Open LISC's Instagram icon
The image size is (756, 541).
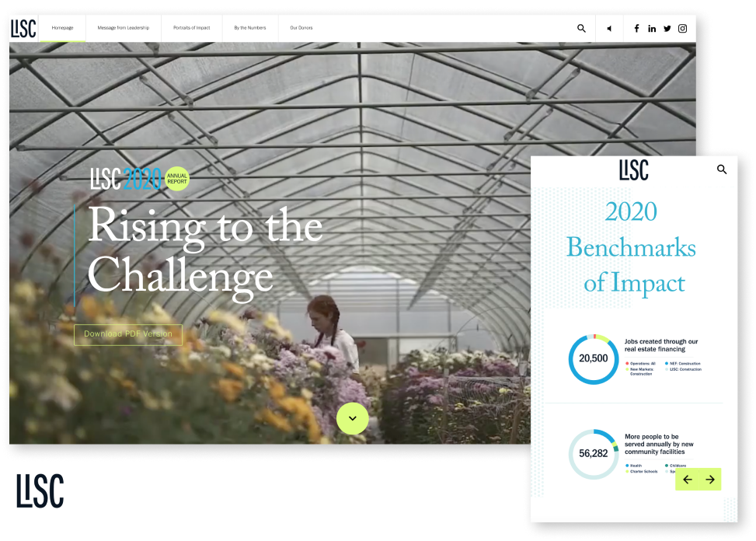(682, 28)
